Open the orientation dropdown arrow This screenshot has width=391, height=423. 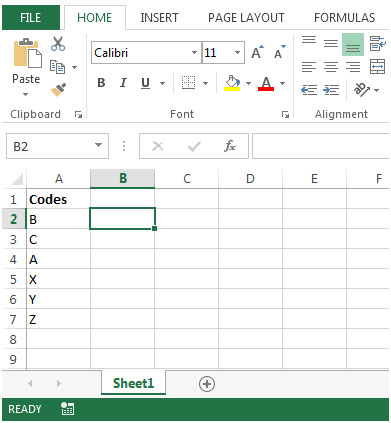point(377,90)
